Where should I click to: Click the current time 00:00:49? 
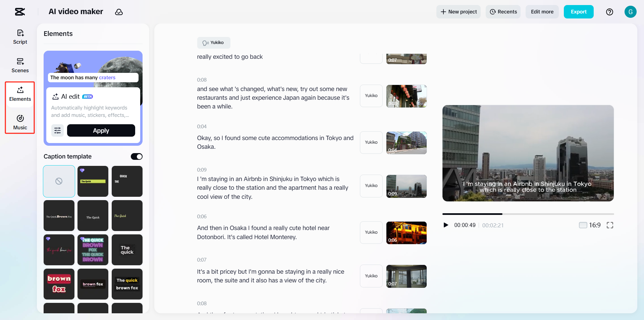tap(465, 225)
